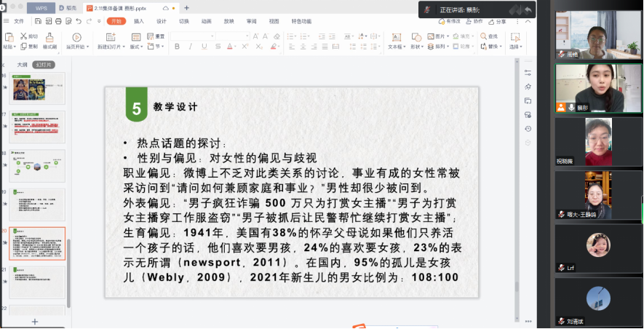Screen dimensions: 644x329
Task: Click the Share (分享) button
Action: (x=498, y=21)
